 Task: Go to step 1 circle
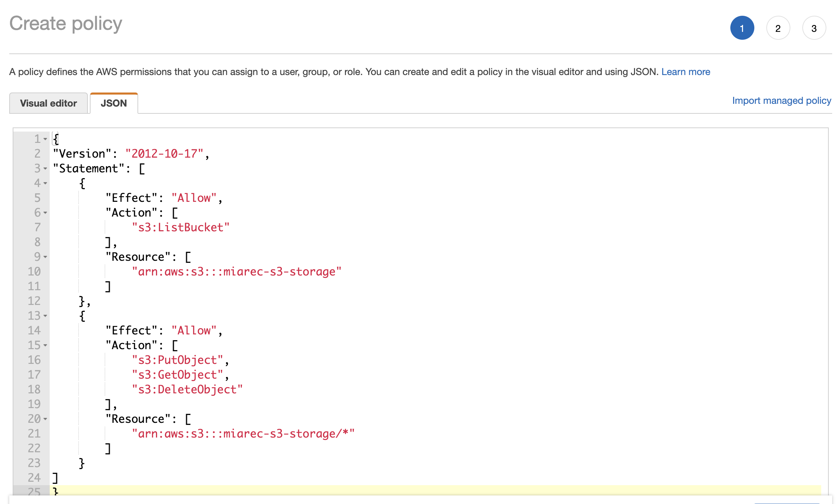pos(742,28)
